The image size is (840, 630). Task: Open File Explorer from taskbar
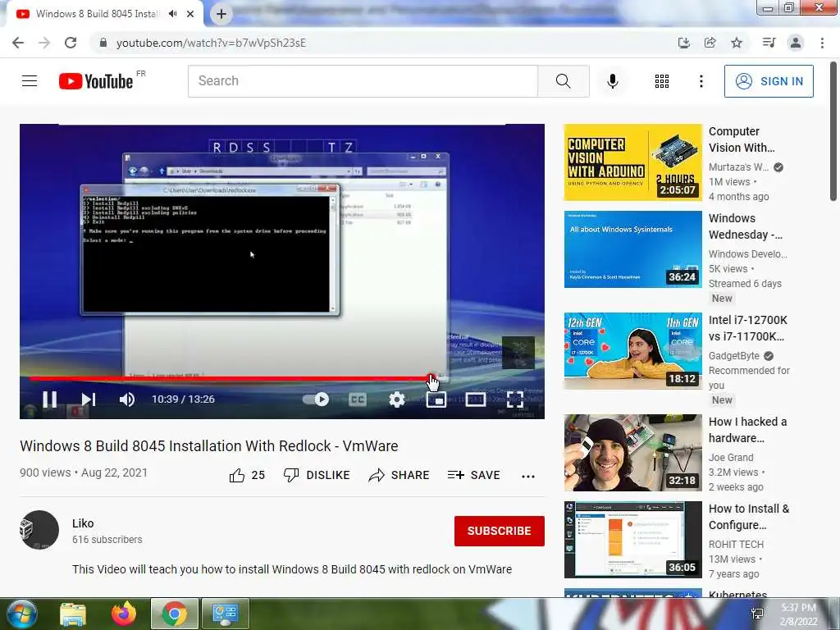[73, 614]
